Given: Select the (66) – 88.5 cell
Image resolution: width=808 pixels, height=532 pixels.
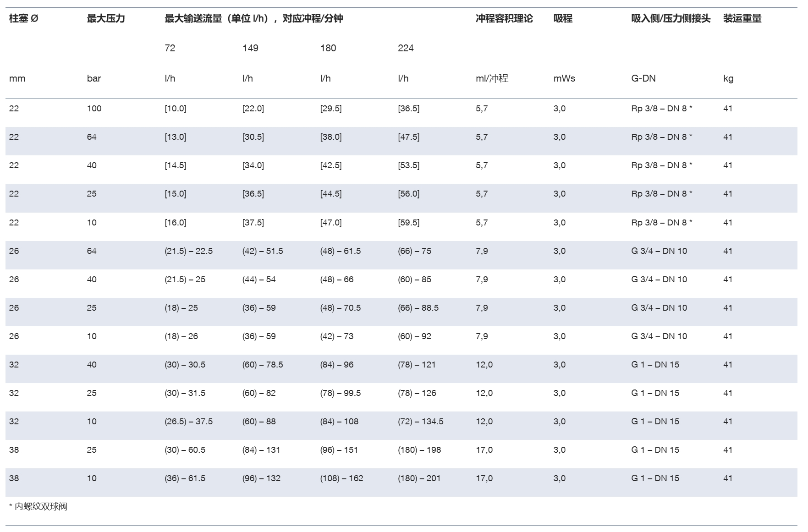Looking at the screenshot, I should click(418, 308).
